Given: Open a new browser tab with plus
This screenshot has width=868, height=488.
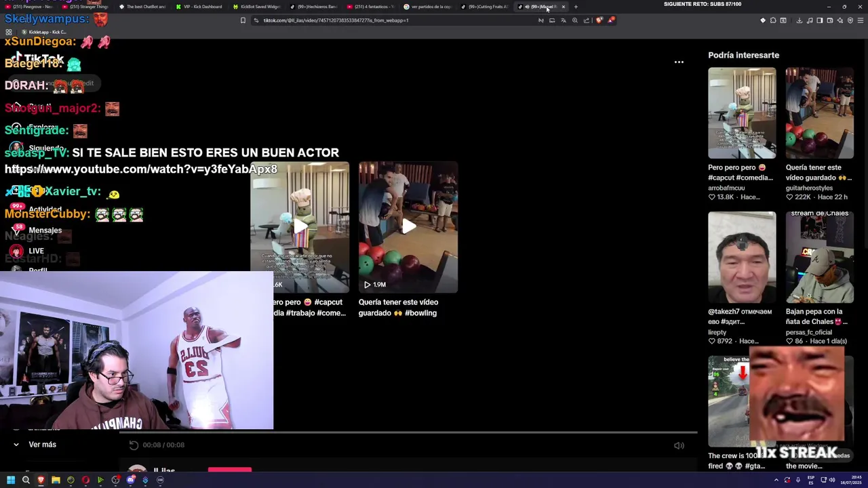Looking at the screenshot, I should coord(576,7).
